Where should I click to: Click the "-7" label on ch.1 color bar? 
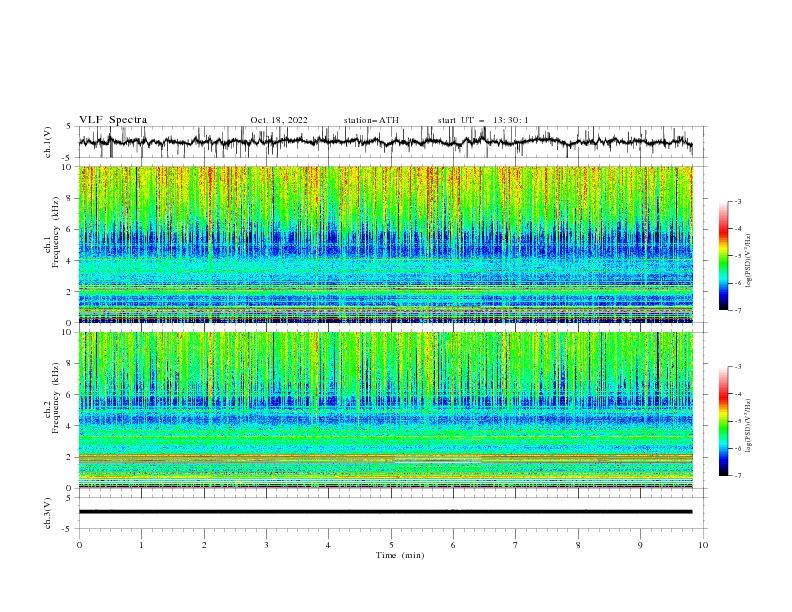[x=738, y=310]
